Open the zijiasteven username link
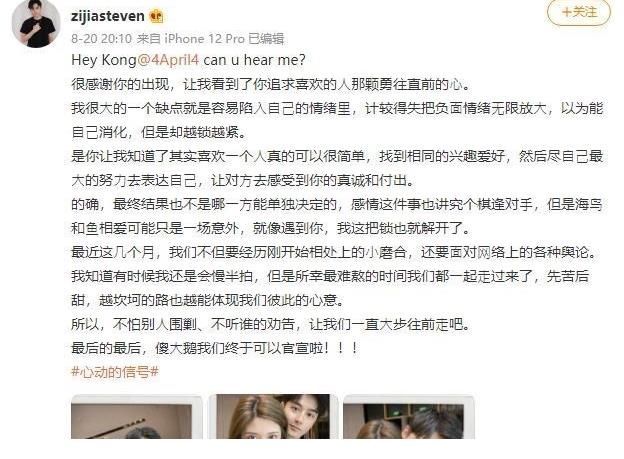 click(107, 16)
